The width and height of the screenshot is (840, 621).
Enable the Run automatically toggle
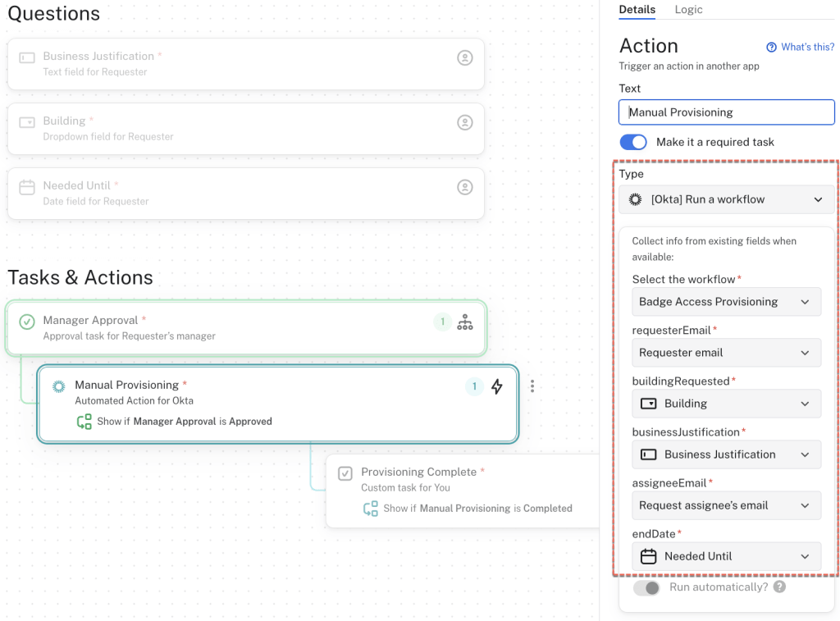click(646, 588)
